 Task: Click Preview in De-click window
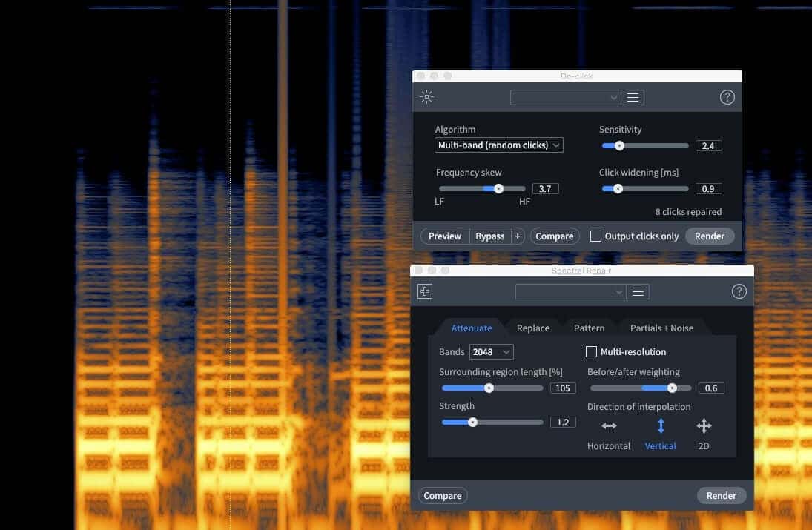coord(445,236)
